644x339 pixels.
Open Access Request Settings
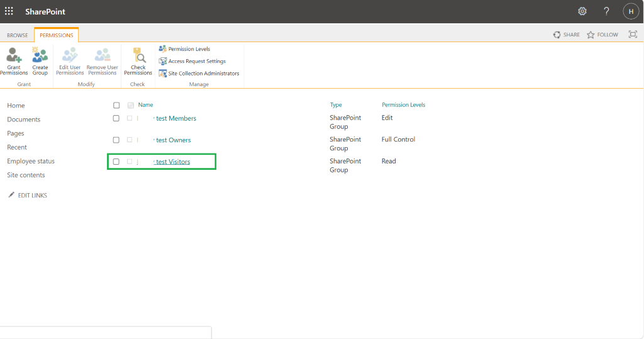point(192,61)
